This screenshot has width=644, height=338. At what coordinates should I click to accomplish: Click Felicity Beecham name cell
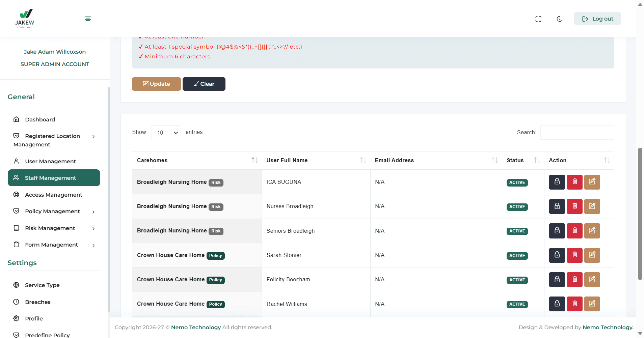click(316, 280)
